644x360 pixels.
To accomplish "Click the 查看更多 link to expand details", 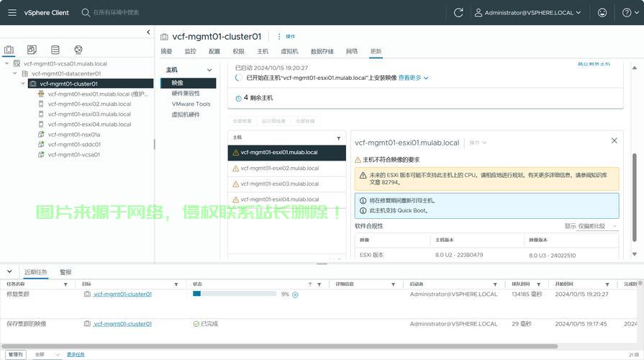I will pyautogui.click(x=413, y=78).
